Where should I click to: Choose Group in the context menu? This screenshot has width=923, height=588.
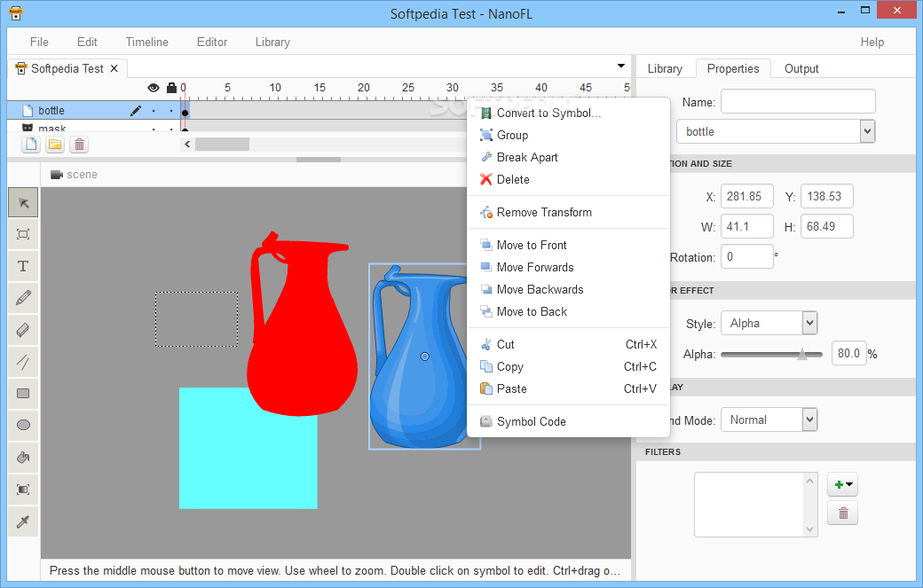569,135
